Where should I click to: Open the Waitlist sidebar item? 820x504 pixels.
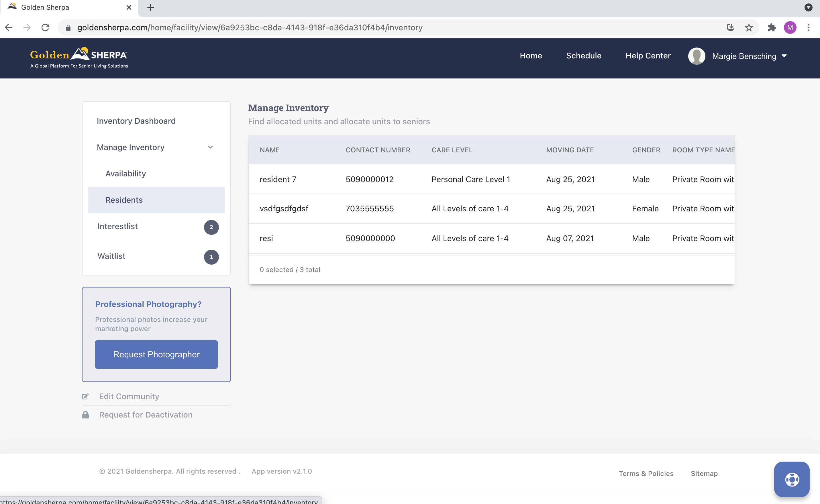tap(111, 256)
